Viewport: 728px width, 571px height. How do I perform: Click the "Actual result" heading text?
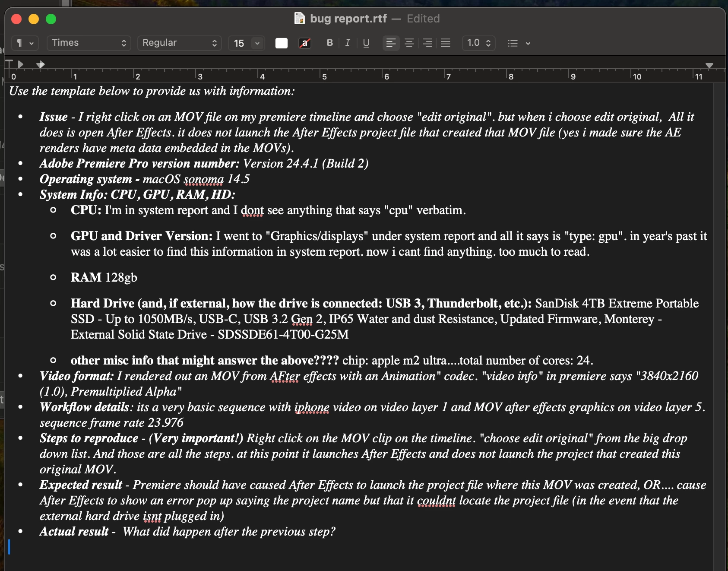tap(74, 531)
